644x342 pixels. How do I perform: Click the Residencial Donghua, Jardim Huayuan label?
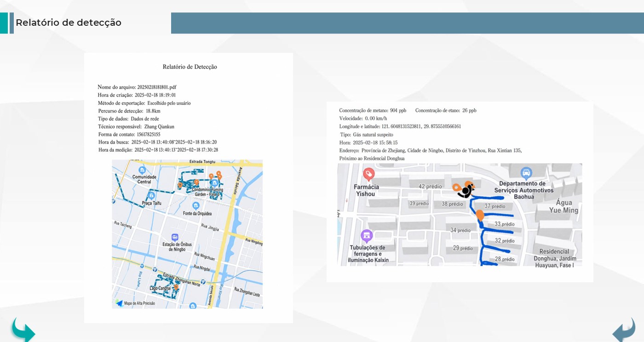[554, 258]
